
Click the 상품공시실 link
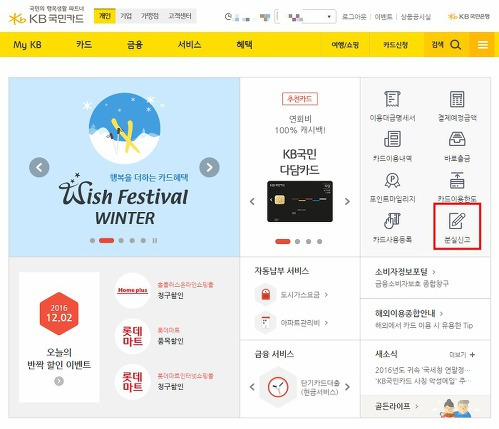415,17
